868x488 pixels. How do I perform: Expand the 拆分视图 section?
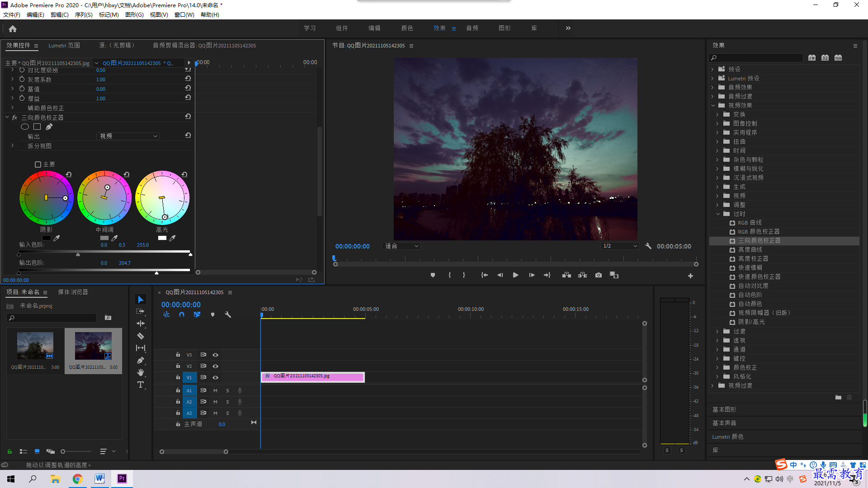click(x=12, y=145)
